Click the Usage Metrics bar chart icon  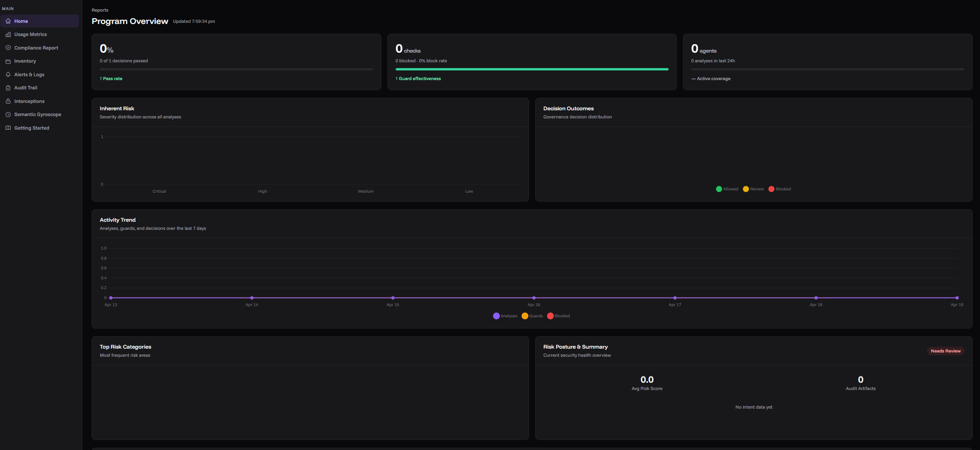8,34
